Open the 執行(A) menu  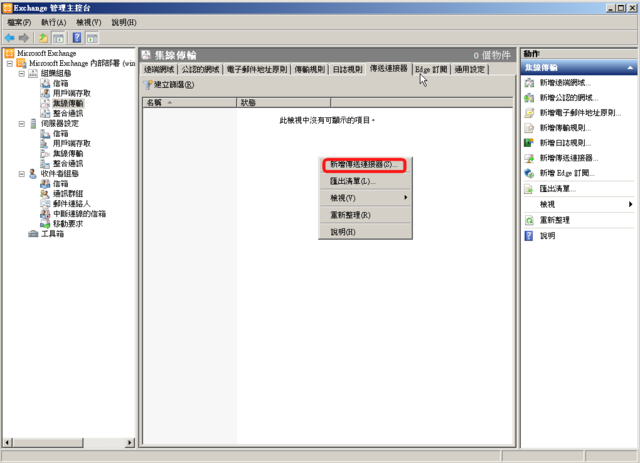coord(53,22)
